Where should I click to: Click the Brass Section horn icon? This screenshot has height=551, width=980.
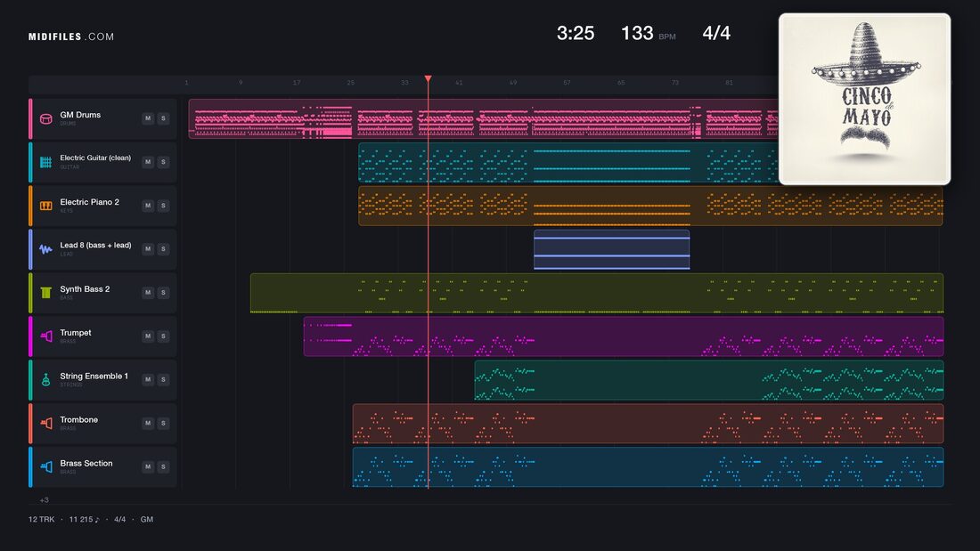pyautogui.click(x=45, y=466)
